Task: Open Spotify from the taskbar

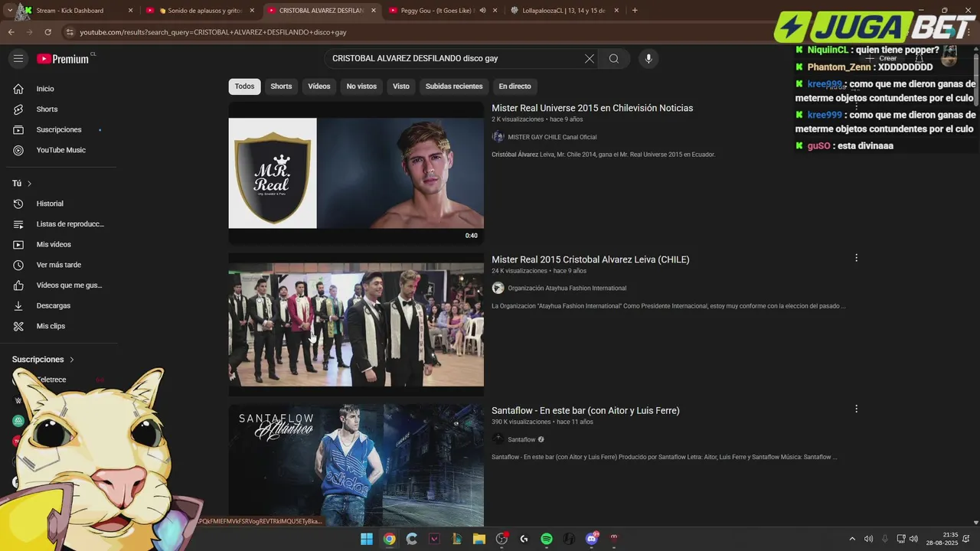Action: [x=547, y=539]
